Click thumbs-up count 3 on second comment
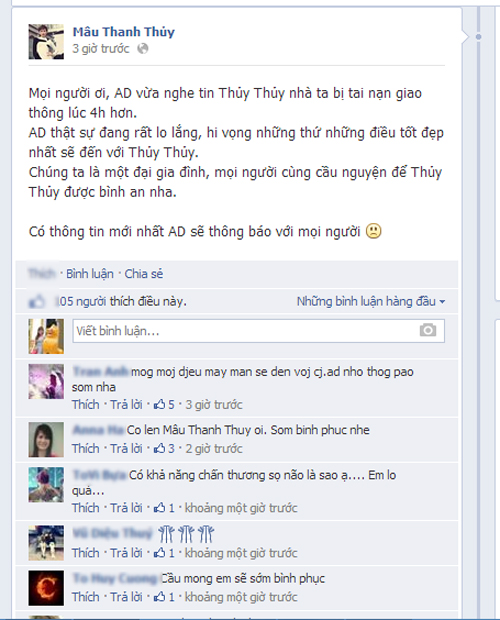 (164, 448)
